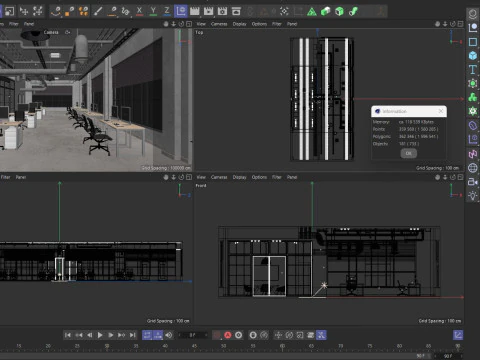Select the Move tool in top toolbar
The width and height of the screenshot is (480, 360).
24,11
